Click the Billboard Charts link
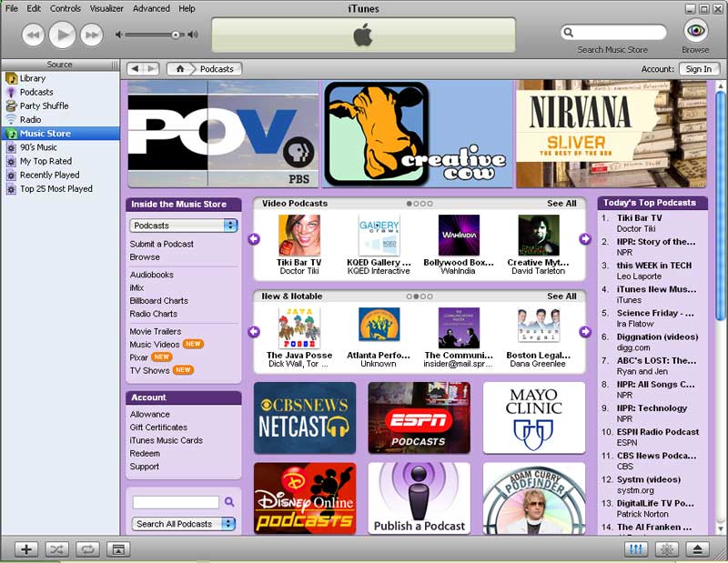Viewport: 728px width, 563px height. [158, 301]
